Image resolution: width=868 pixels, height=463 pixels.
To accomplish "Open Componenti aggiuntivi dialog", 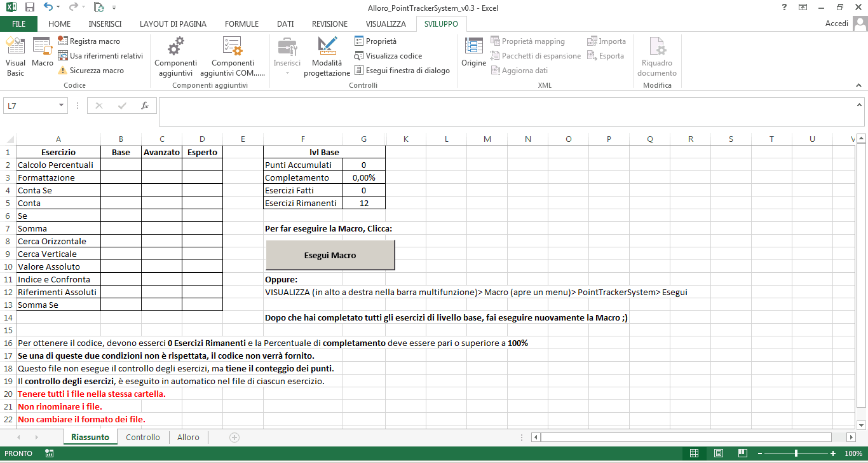I will tap(176, 56).
